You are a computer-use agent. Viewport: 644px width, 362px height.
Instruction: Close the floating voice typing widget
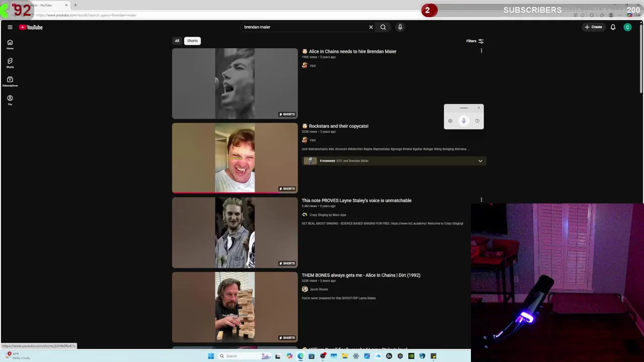tap(478, 108)
